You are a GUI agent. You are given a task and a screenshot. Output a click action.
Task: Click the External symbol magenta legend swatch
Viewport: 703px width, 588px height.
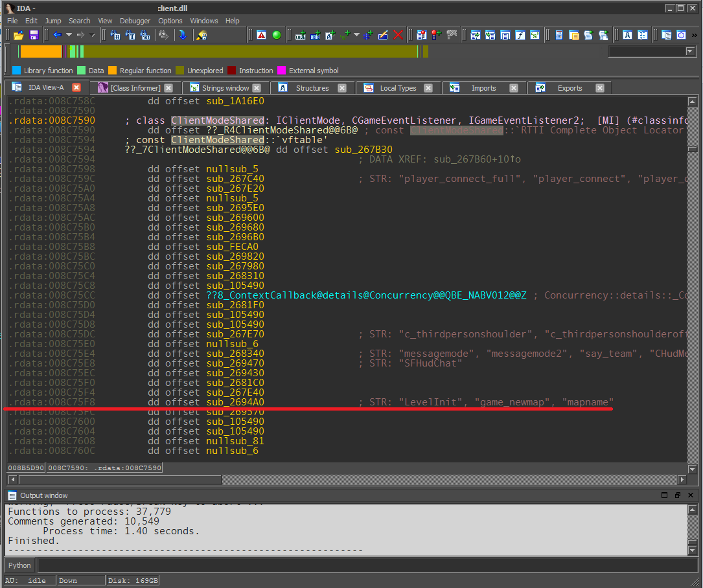click(x=282, y=71)
